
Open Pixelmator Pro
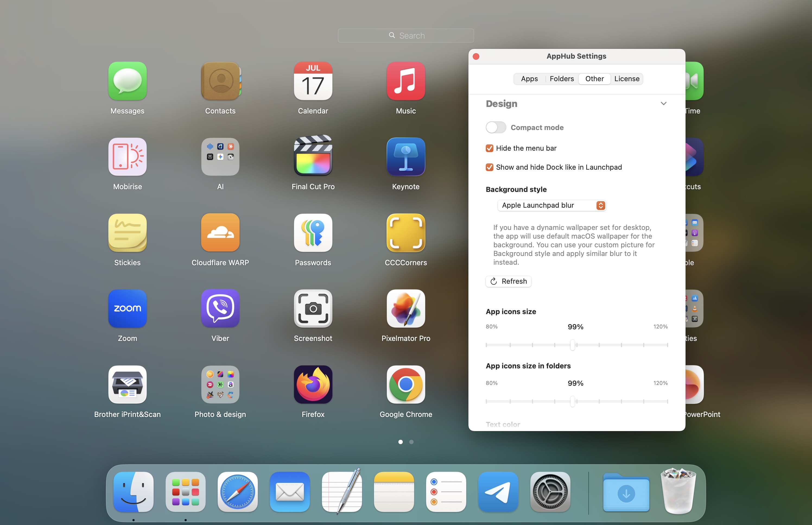click(x=406, y=309)
